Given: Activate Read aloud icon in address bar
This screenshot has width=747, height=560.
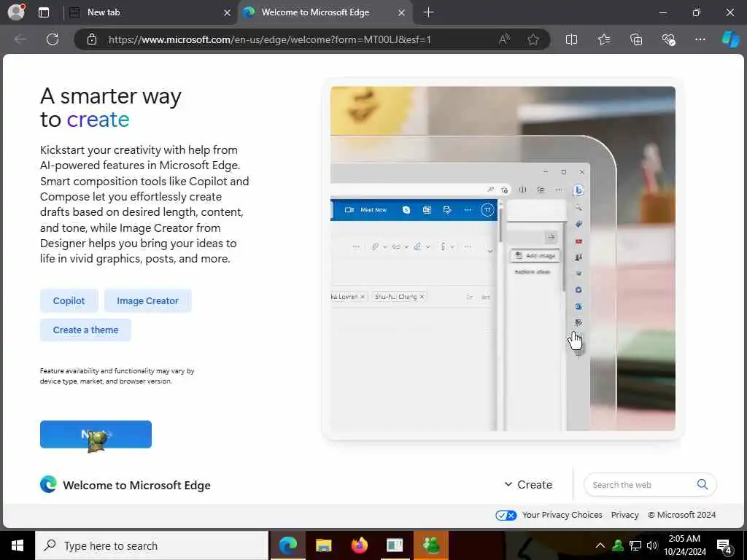Looking at the screenshot, I should pos(504,39).
